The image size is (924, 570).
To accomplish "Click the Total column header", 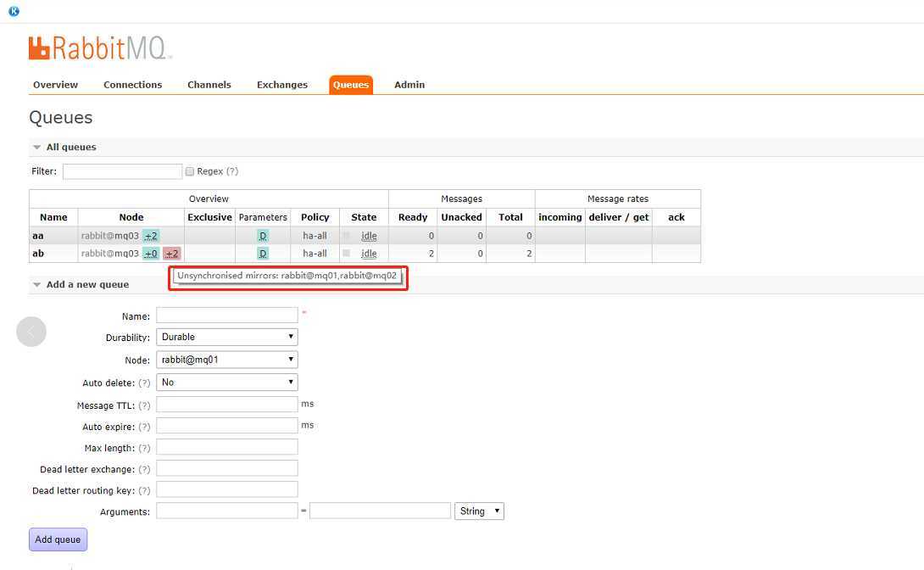I will (510, 217).
